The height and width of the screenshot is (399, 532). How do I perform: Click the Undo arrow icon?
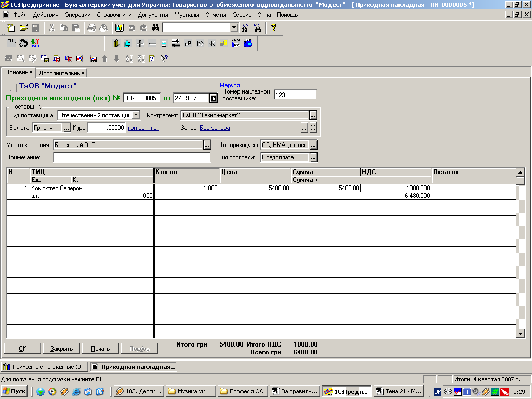pyautogui.click(x=131, y=28)
